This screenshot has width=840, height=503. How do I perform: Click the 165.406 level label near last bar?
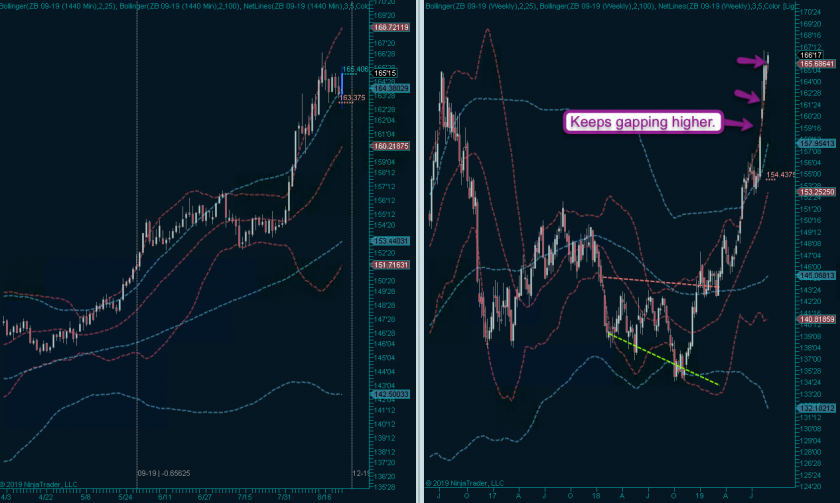355,69
